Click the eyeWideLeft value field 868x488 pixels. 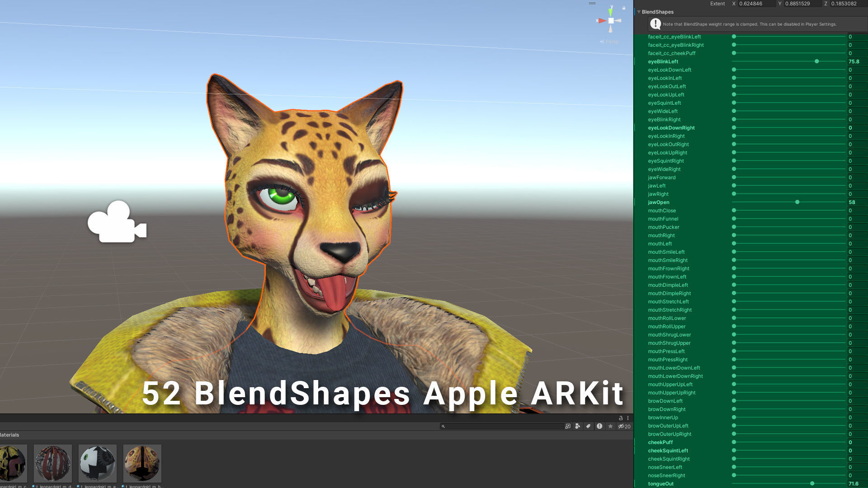[x=857, y=111]
